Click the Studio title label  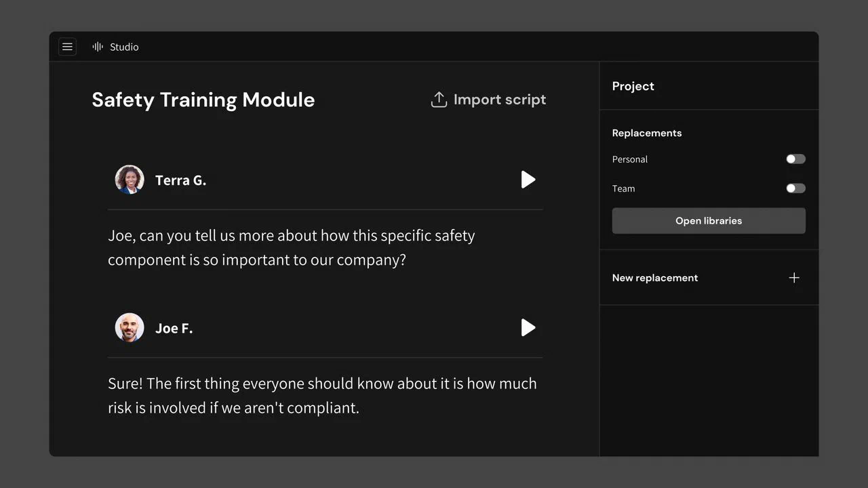coord(124,47)
